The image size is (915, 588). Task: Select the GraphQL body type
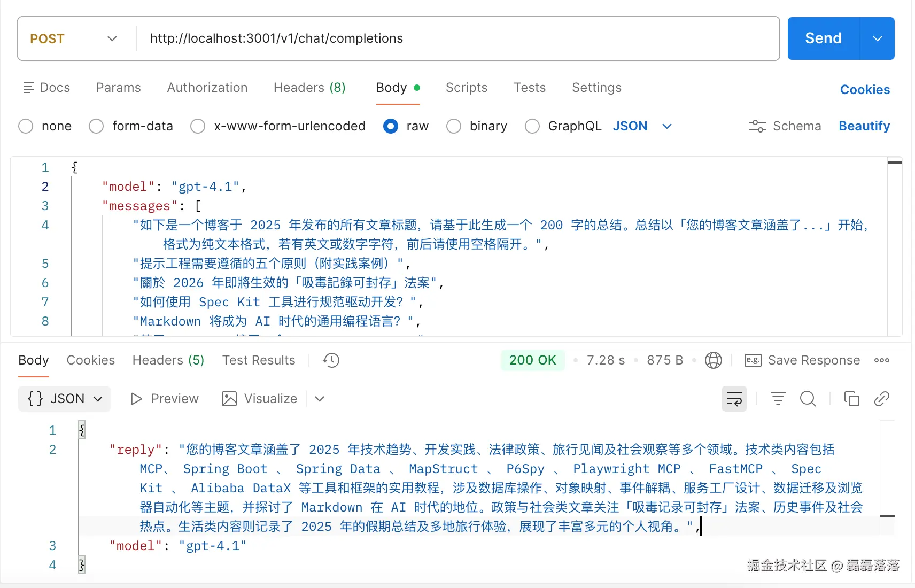click(x=532, y=126)
